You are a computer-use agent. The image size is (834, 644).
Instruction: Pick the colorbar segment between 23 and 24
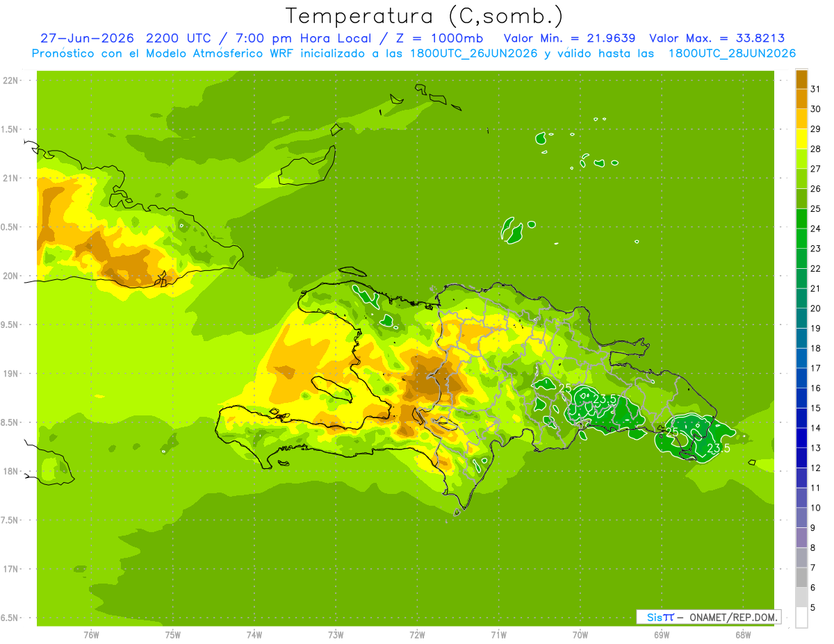click(x=801, y=238)
